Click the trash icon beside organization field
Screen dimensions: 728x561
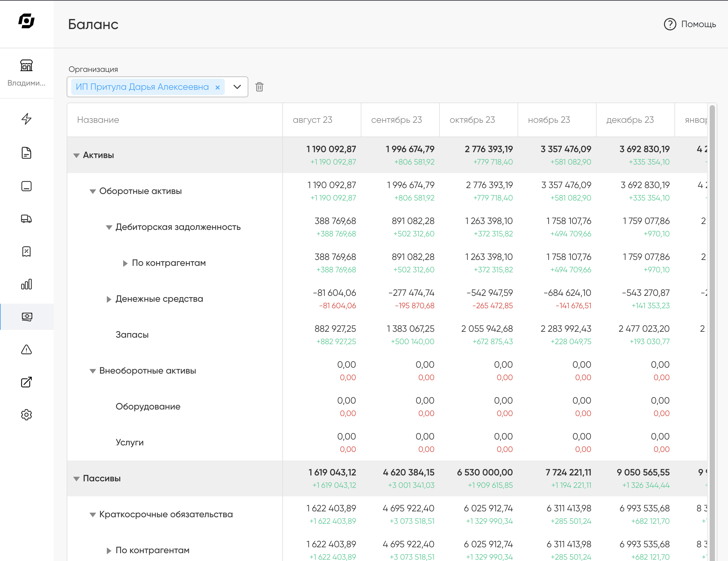[259, 87]
